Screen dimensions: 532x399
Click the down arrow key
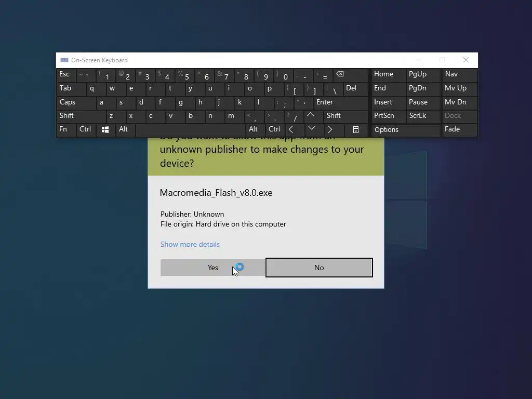click(313, 130)
